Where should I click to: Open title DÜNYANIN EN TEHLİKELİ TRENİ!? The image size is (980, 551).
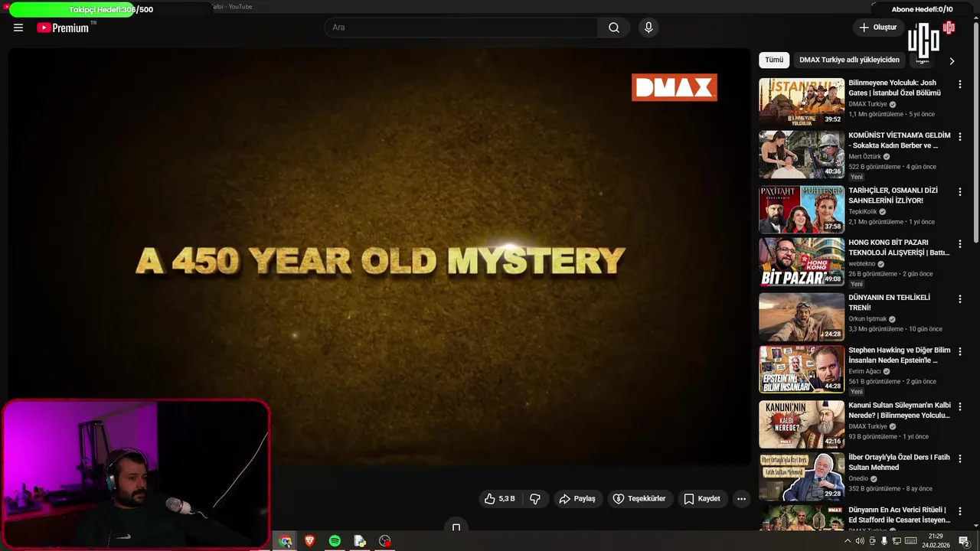click(x=889, y=302)
